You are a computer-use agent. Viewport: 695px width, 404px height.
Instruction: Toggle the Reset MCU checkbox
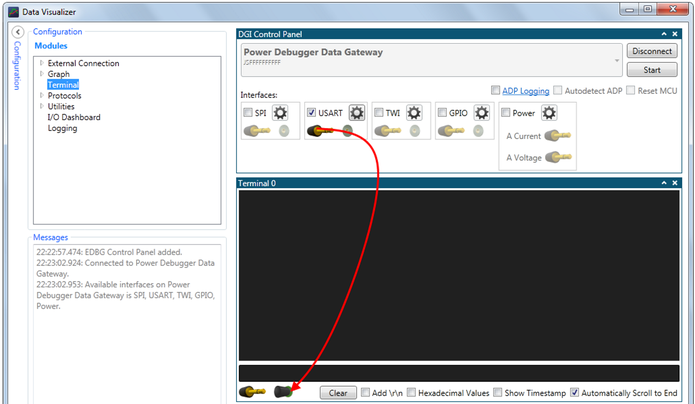[x=630, y=90]
